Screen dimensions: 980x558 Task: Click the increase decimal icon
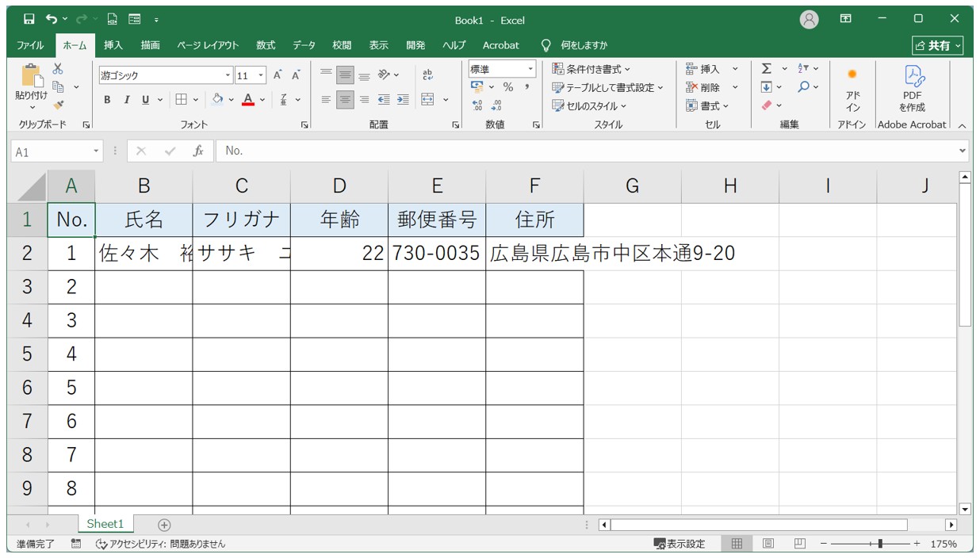click(477, 105)
